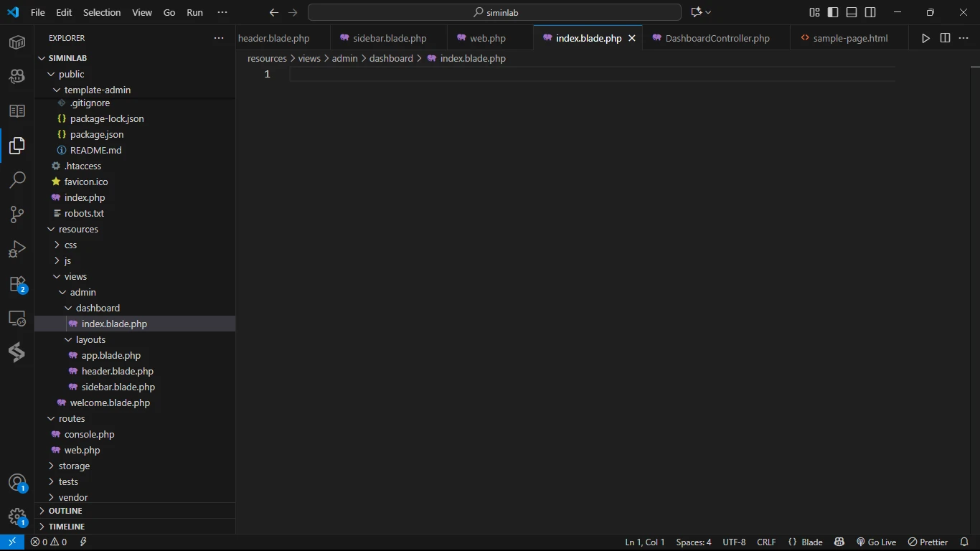Screen dimensions: 980x551
Task: Click the siminlab command center search box
Action: pos(494,12)
